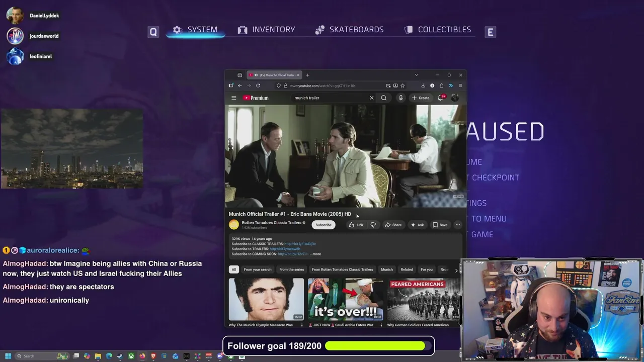Start voice search with microphone icon

[400, 98]
